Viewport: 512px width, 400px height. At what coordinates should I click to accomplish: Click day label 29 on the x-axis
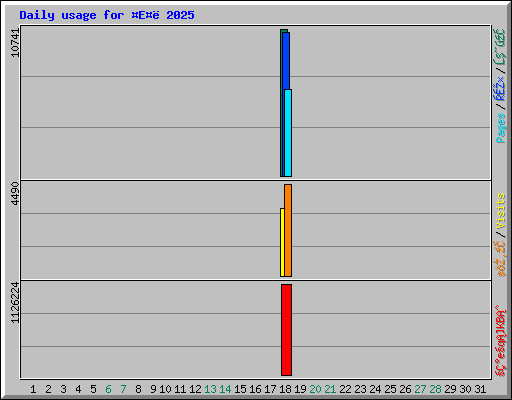point(450,389)
